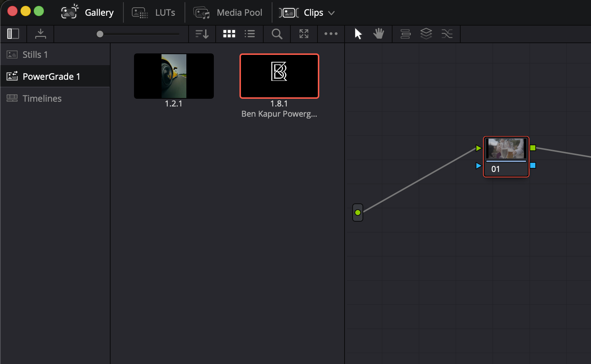591x364 pixels.
Task: Open the sort order menu
Action: click(x=202, y=34)
